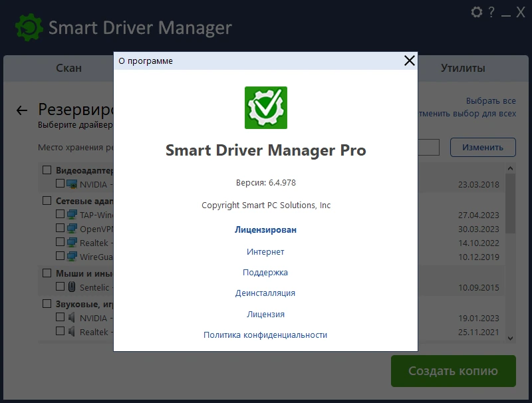532x403 pixels.
Task: Click the date 30.03.2023
Action: click(479, 229)
